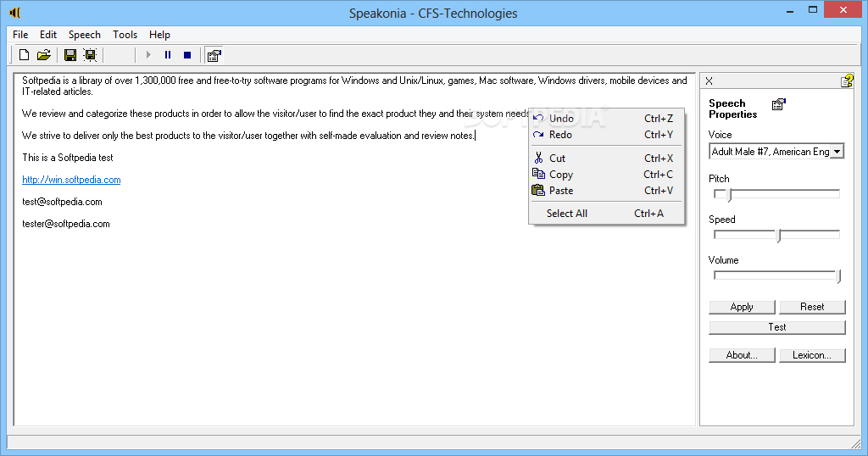
Task: Minimize the Speakonia window
Action: (x=790, y=10)
